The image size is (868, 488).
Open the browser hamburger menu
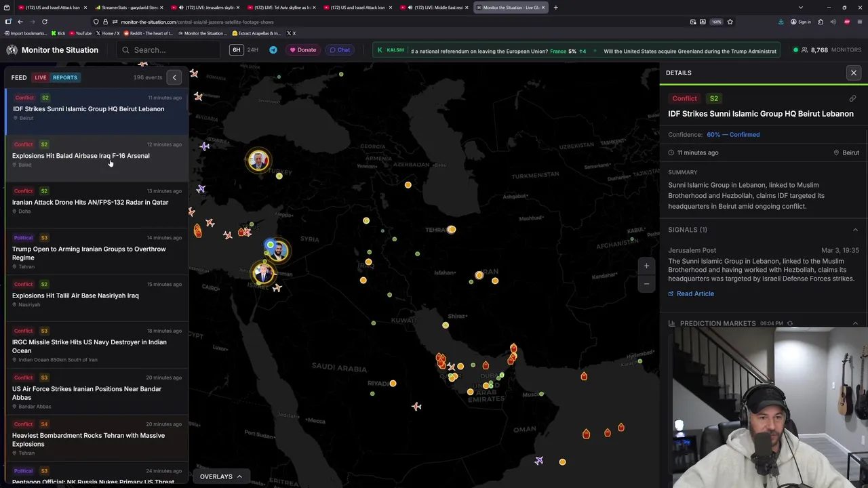click(859, 22)
